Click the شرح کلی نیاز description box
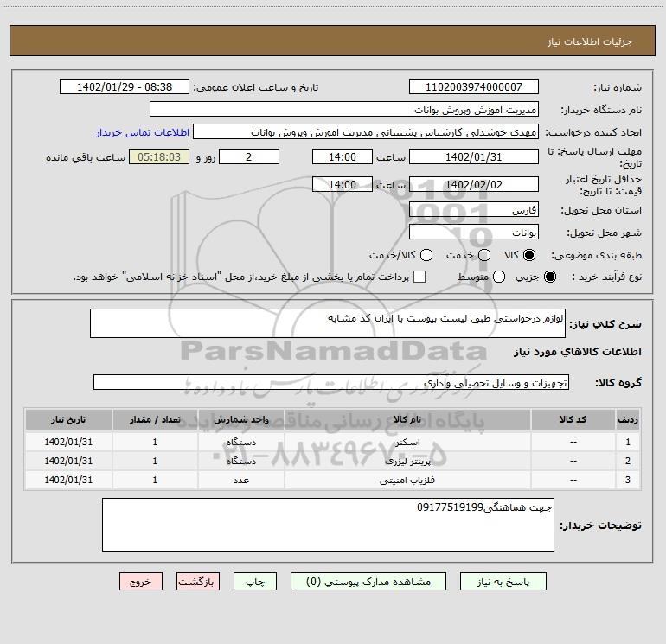Image resolution: width=666 pixels, height=644 pixels. [328, 323]
